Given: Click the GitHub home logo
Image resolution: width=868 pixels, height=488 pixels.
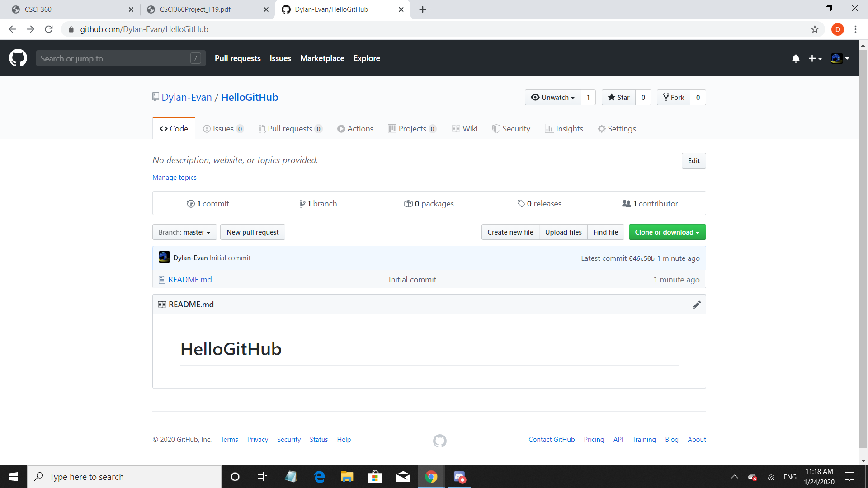Looking at the screenshot, I should point(18,58).
